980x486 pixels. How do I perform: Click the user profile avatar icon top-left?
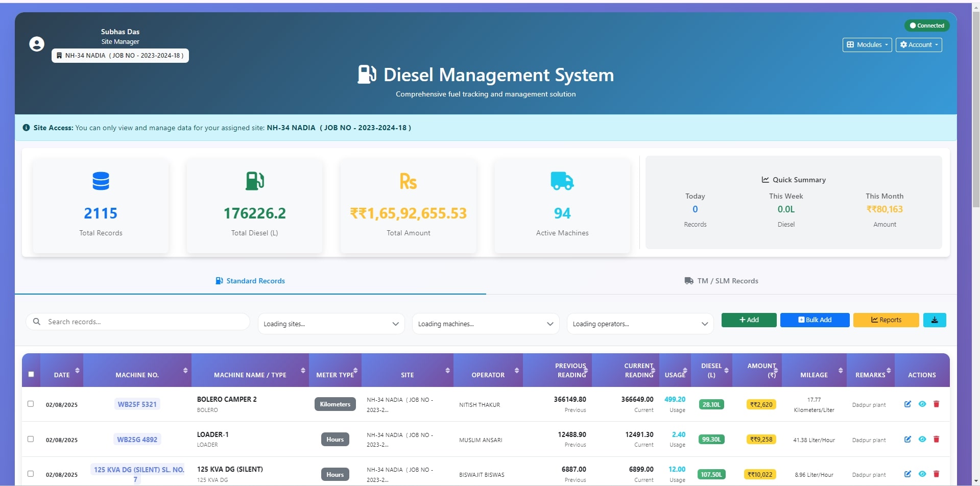point(36,44)
